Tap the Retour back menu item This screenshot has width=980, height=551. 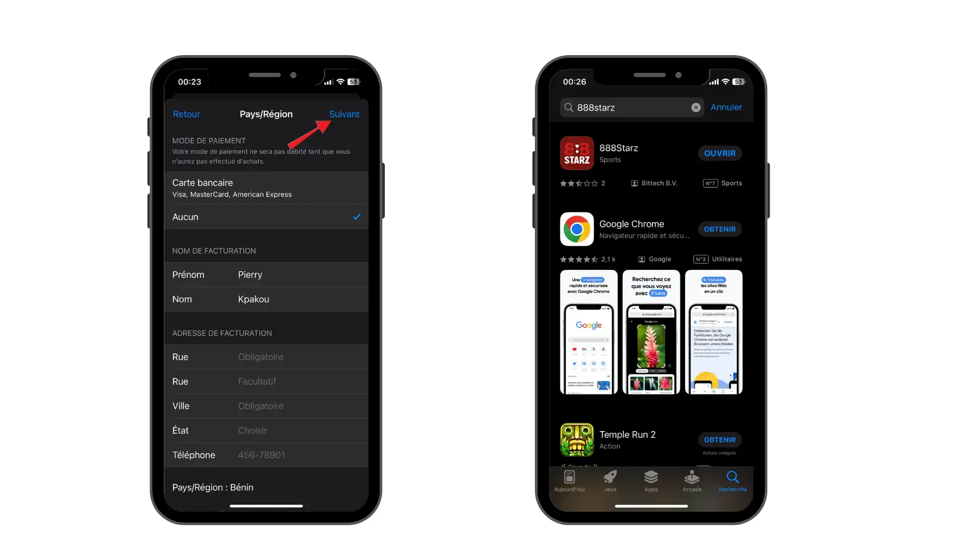tap(185, 114)
